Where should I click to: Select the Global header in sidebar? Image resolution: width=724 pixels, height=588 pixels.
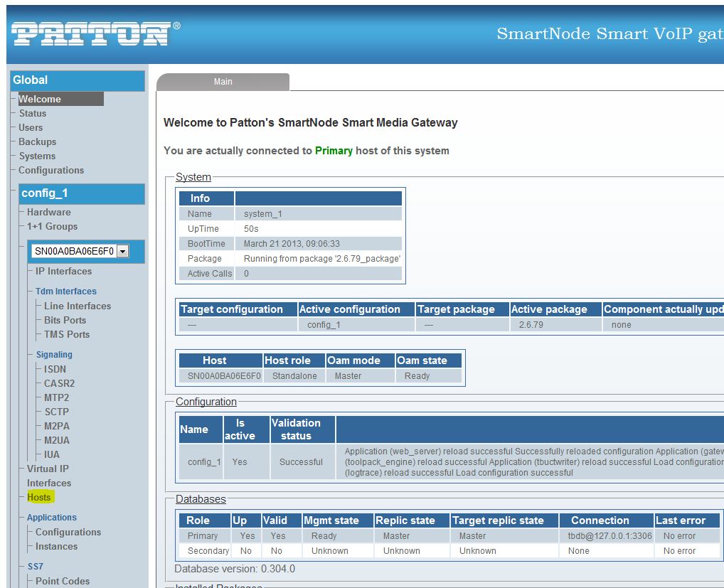click(x=78, y=80)
